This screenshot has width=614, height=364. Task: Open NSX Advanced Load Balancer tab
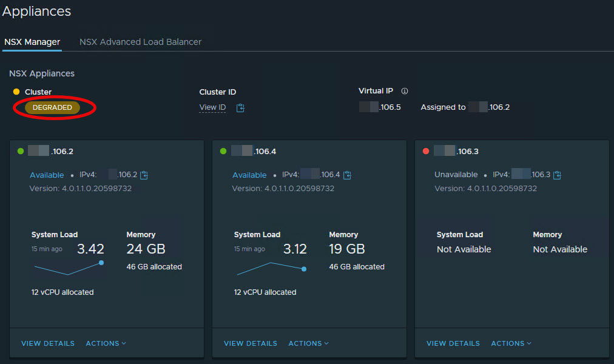(141, 42)
